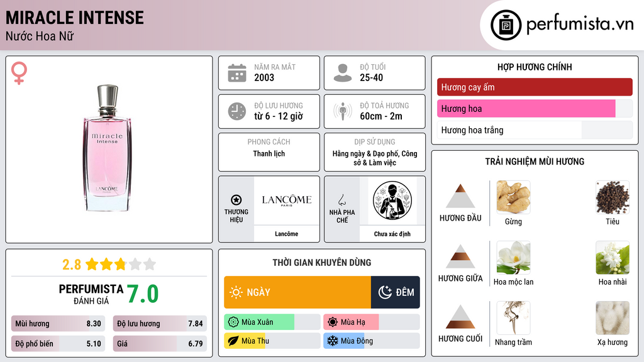Click the 2.8 star rating number
644x362 pixels.
click(x=72, y=265)
